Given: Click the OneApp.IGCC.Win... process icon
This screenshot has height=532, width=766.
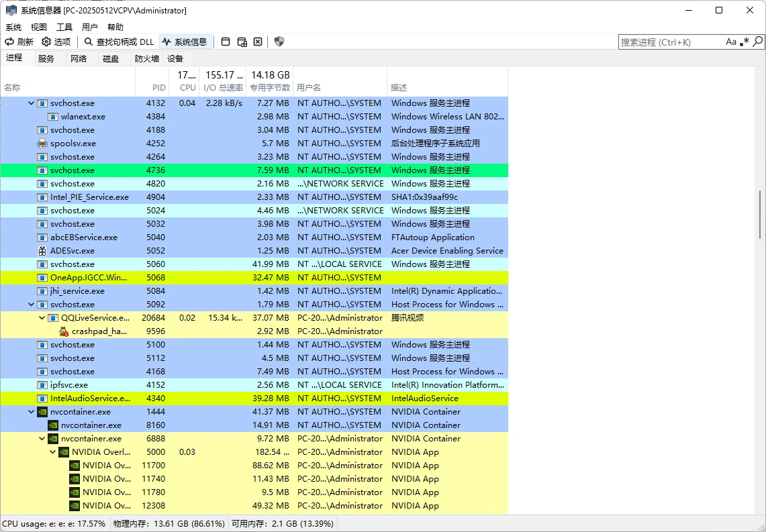Looking at the screenshot, I should coord(42,278).
